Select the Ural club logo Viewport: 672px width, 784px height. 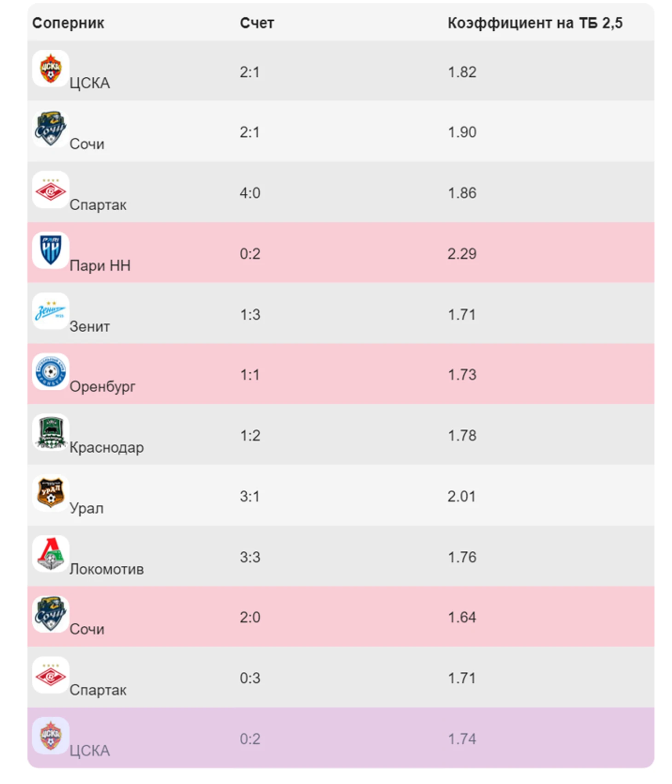[51, 493]
